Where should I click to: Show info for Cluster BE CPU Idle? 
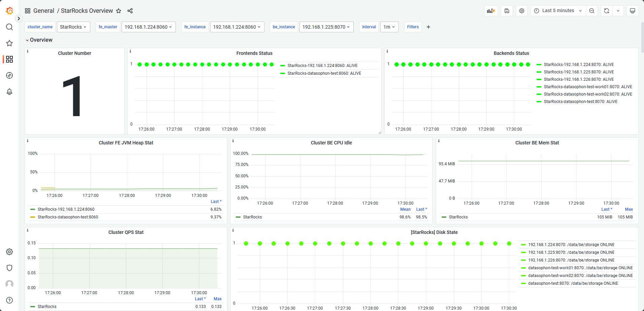233,141
